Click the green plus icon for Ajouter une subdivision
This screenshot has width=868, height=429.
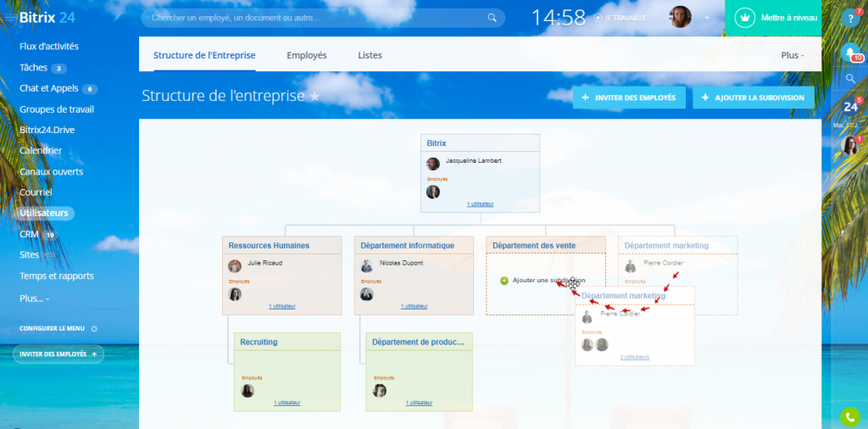coord(504,281)
